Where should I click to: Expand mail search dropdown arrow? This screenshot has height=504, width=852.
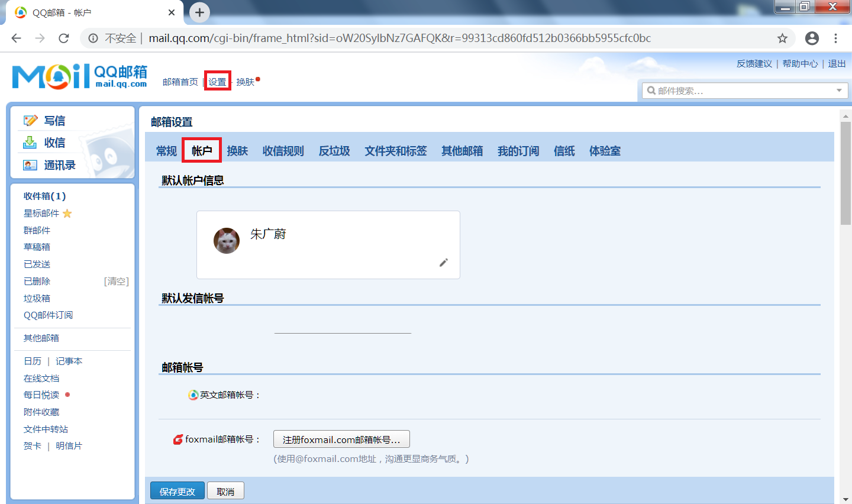point(839,91)
